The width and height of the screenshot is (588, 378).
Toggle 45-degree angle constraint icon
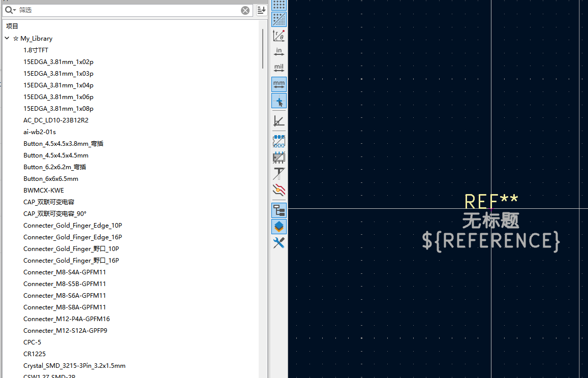[279, 121]
